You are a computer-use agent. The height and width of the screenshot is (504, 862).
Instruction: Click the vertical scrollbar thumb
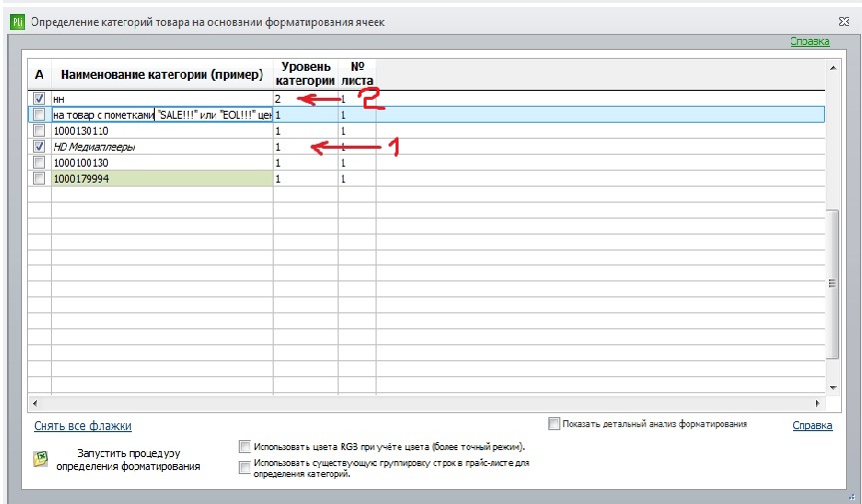pyautogui.click(x=833, y=283)
